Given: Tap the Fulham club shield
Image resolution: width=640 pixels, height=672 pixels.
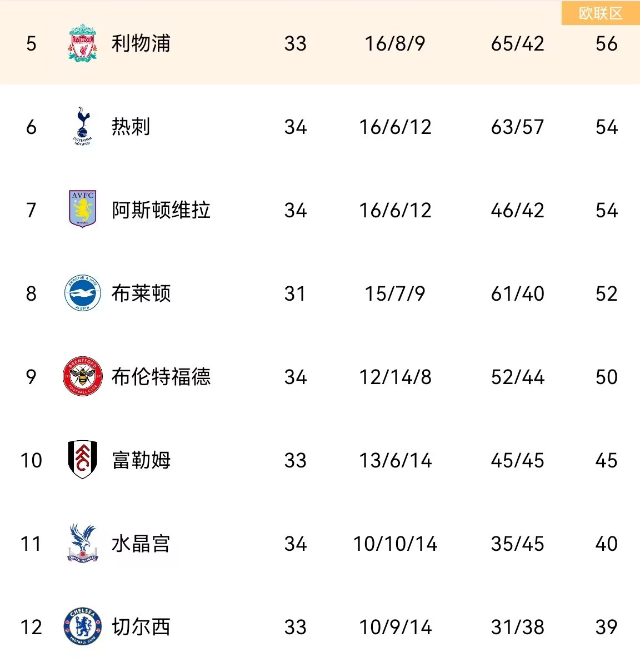Looking at the screenshot, I should [x=82, y=460].
